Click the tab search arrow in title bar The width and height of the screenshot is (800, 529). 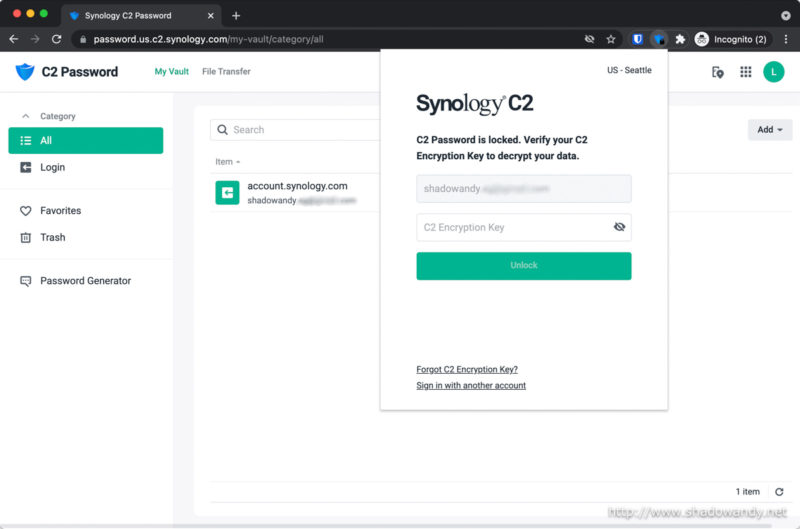[786, 16]
